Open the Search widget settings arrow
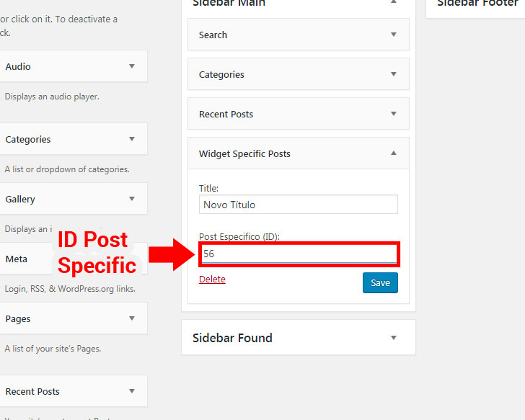Image resolution: width=525 pixels, height=420 pixels. click(x=394, y=35)
